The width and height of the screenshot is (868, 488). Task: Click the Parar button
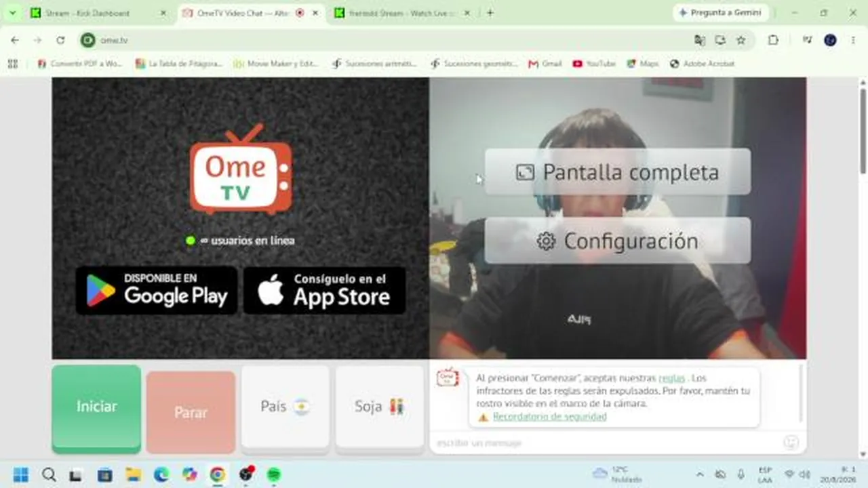[191, 411]
